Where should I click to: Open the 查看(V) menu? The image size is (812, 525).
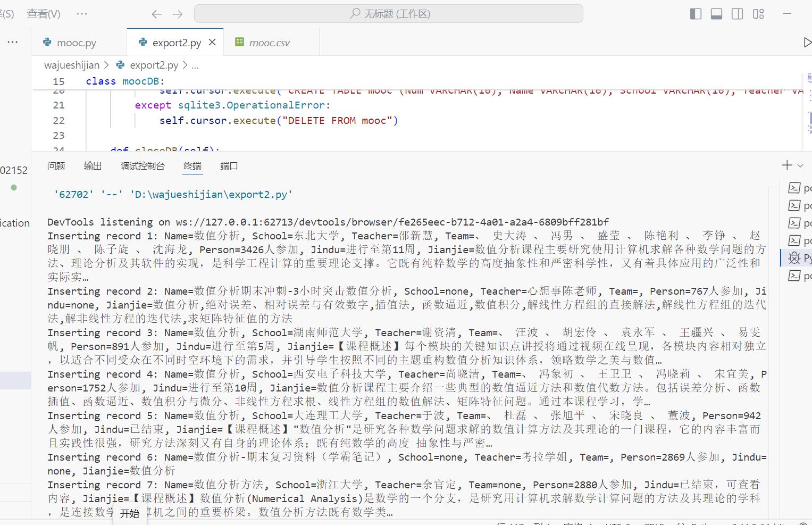coord(44,14)
